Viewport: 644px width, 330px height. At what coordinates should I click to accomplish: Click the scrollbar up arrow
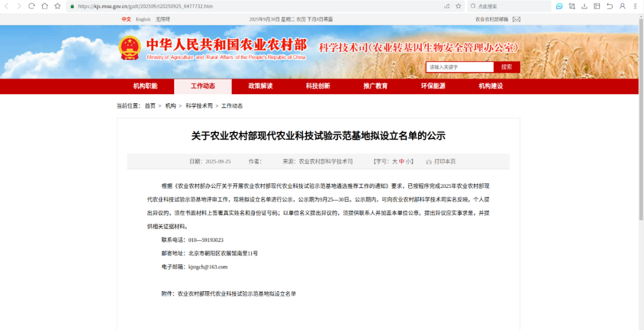pyautogui.click(x=641, y=16)
